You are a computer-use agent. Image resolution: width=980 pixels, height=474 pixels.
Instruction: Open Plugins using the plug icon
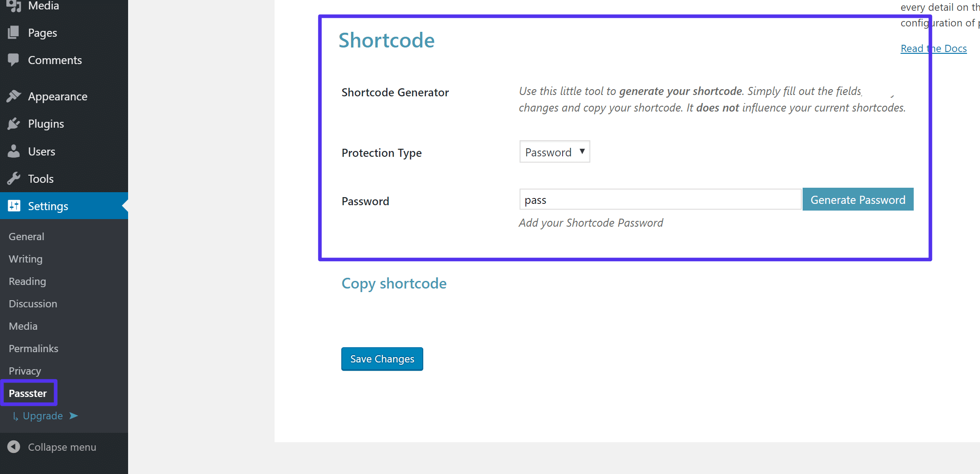(14, 124)
